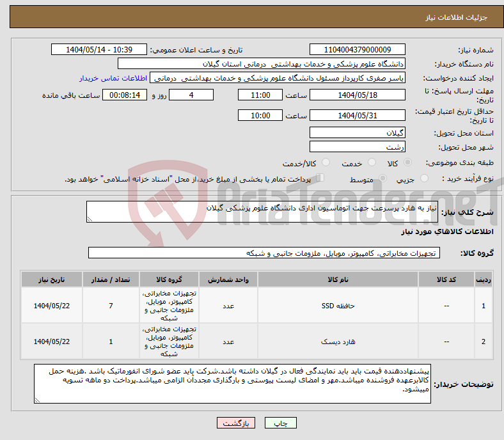Click the چاپ print button

[281, 423]
